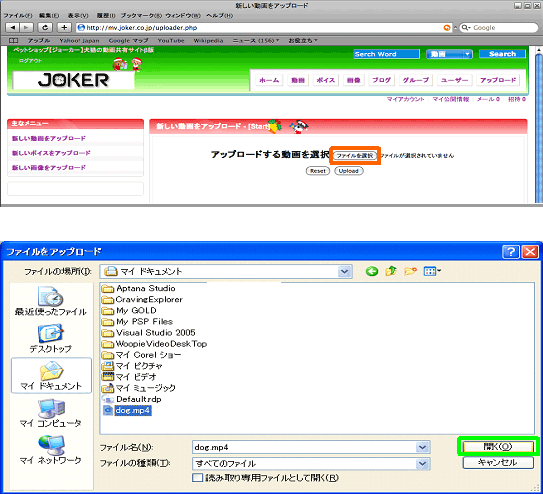543x494 pixels.
Task: Check the open as read-only checkbox
Action: [x=197, y=478]
